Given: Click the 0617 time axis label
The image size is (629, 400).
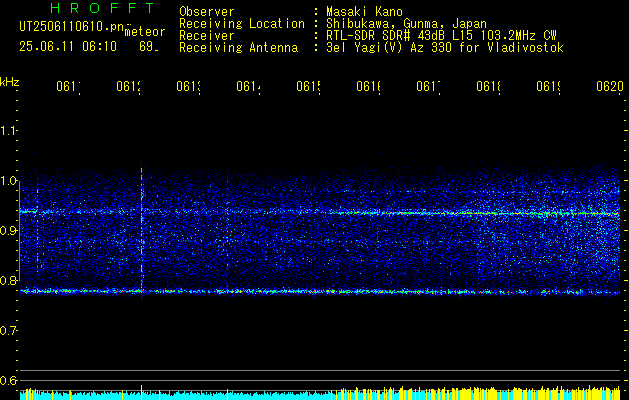Looking at the screenshot, I should tap(428, 86).
